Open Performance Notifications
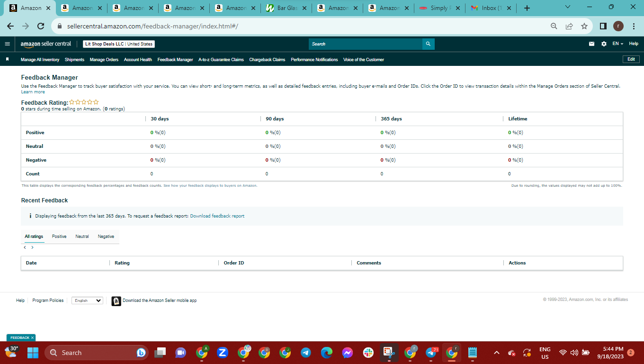644x364 pixels. pos(314,60)
